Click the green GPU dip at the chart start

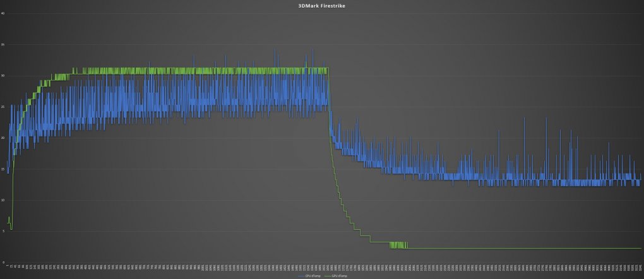11,228
